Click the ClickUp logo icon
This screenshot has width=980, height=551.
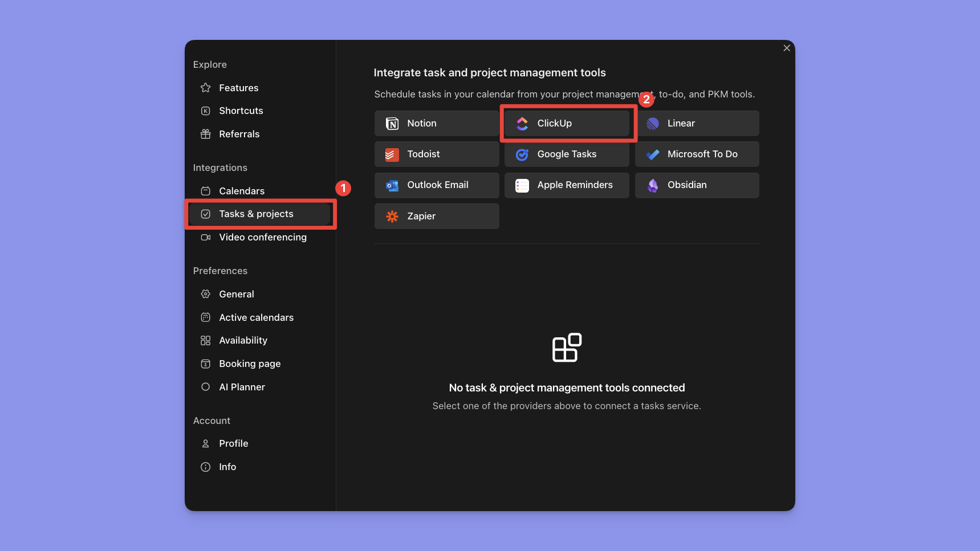[522, 123]
